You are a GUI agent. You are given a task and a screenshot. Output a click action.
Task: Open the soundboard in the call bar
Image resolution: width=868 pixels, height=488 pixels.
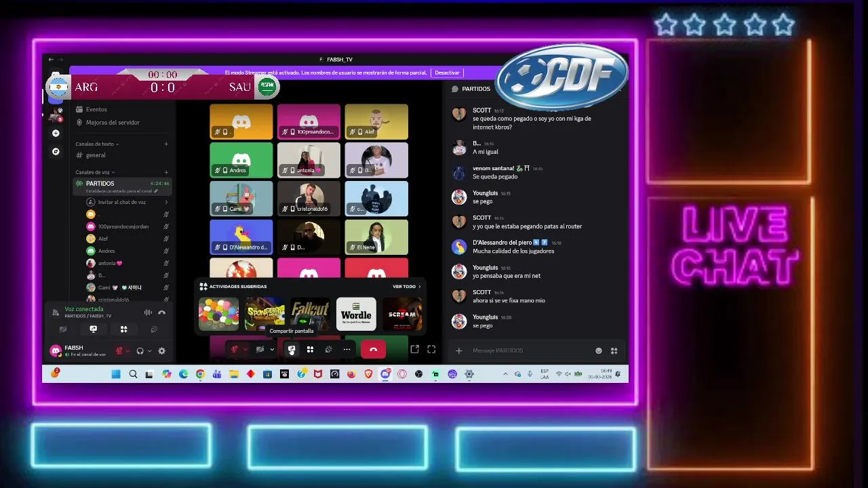click(328, 350)
